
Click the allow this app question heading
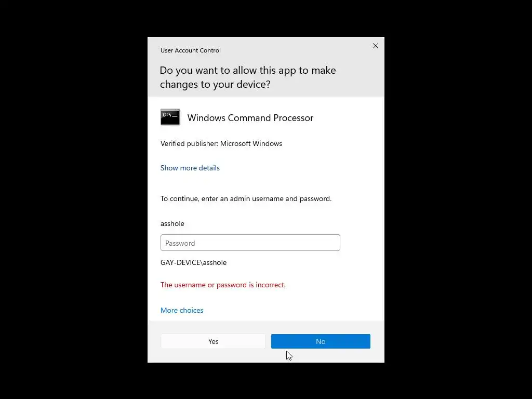(x=248, y=77)
